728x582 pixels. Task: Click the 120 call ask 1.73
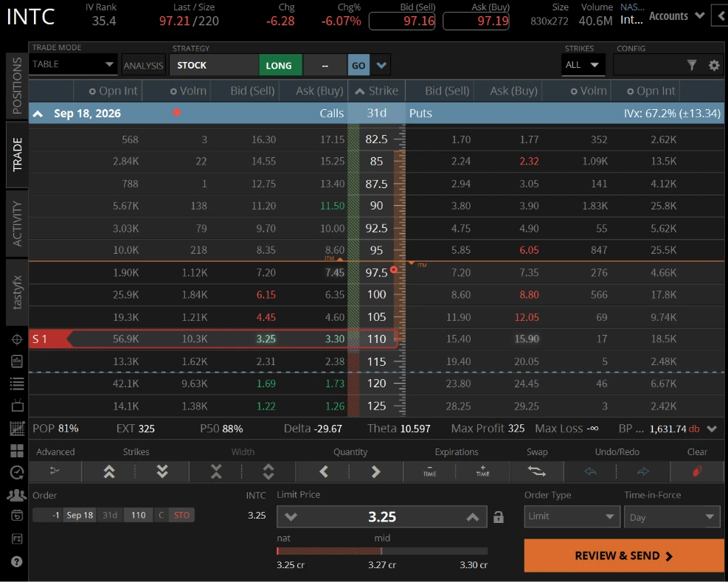coord(334,384)
